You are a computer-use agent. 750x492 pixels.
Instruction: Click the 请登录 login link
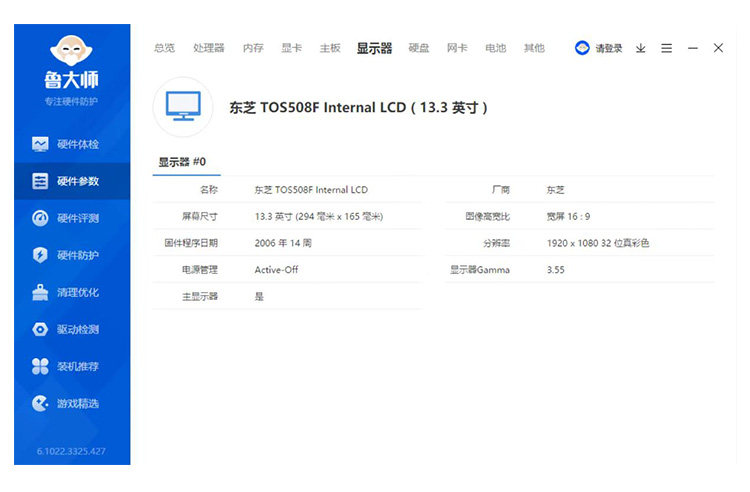(x=608, y=48)
